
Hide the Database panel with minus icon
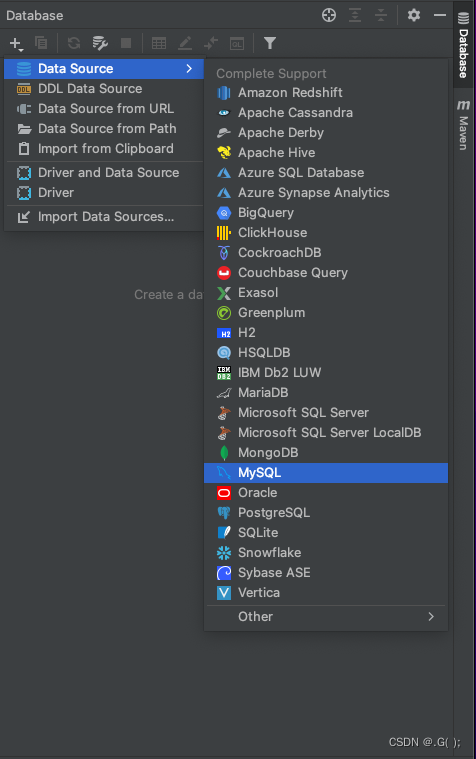[x=440, y=15]
